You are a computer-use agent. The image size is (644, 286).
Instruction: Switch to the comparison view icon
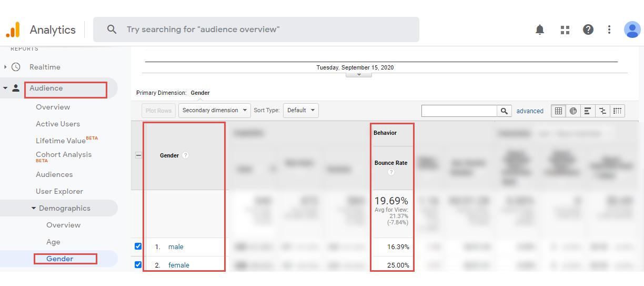(602, 111)
